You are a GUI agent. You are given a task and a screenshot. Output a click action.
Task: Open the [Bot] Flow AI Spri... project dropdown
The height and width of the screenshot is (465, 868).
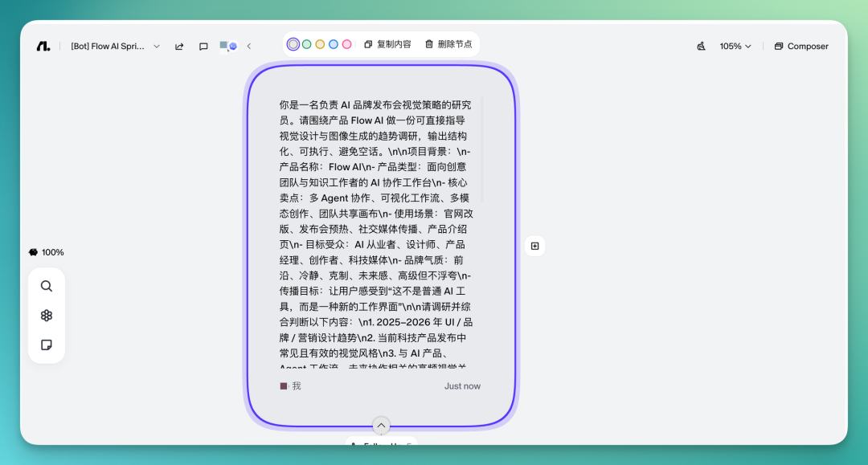(115, 47)
